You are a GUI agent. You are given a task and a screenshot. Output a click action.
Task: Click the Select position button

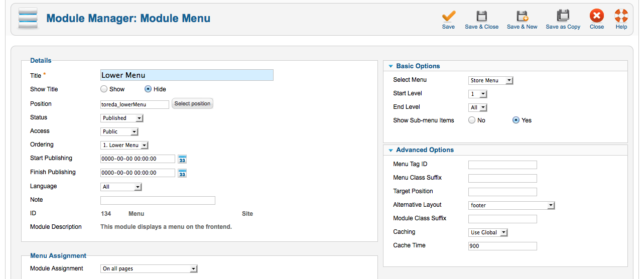[193, 103]
